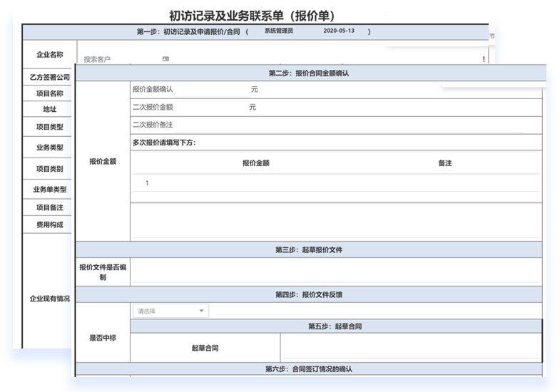Click the 地址 label

click(x=50, y=109)
